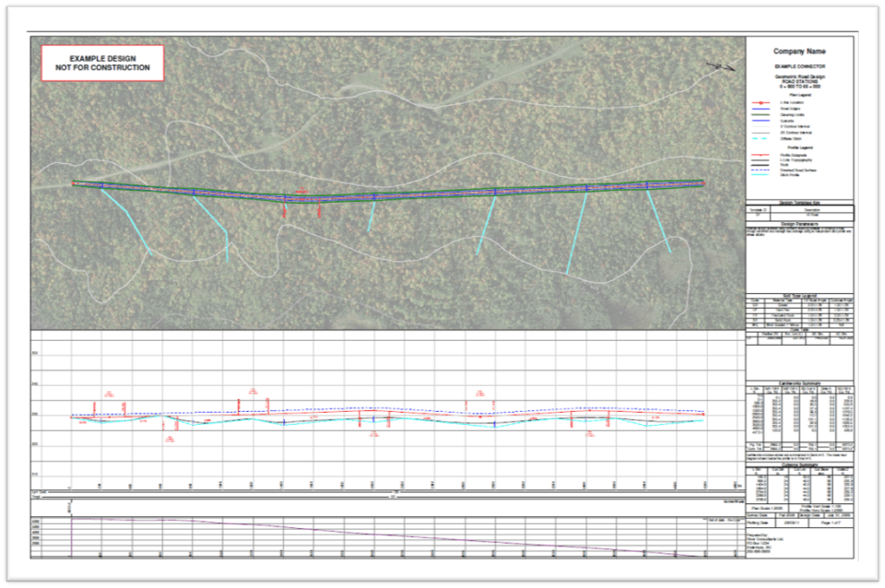Click the Company Name title

point(799,52)
